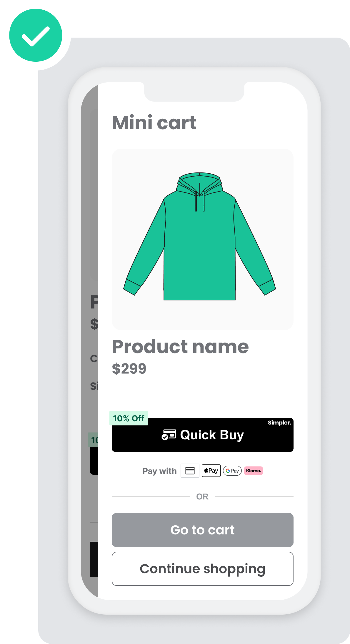Screen dimensions: 350x644
Task: Click the $299 price text
Action: pyautogui.click(x=129, y=368)
